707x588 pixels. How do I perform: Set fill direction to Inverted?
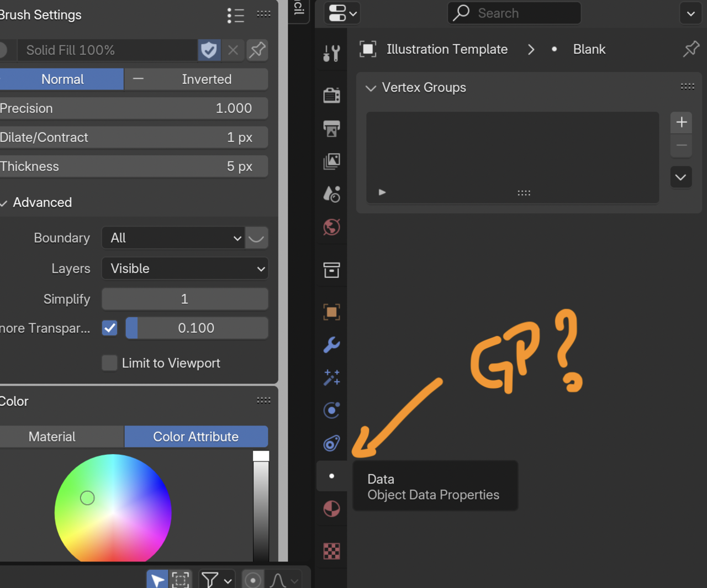click(197, 79)
